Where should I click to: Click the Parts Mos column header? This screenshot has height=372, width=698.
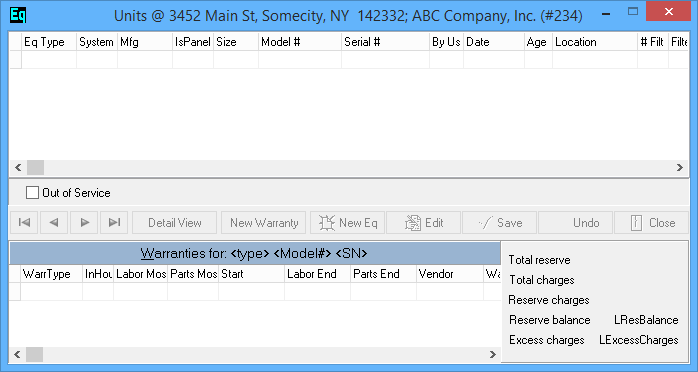pos(193,274)
